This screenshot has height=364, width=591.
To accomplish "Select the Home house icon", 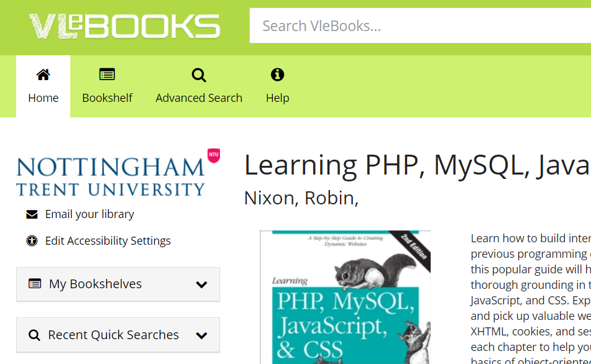I will 42,75.
